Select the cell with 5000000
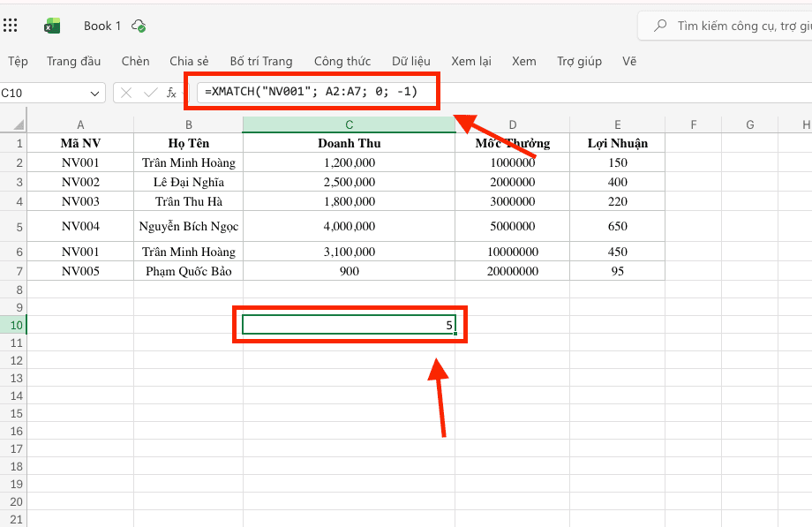Image resolution: width=812 pixels, height=527 pixels. click(x=513, y=226)
